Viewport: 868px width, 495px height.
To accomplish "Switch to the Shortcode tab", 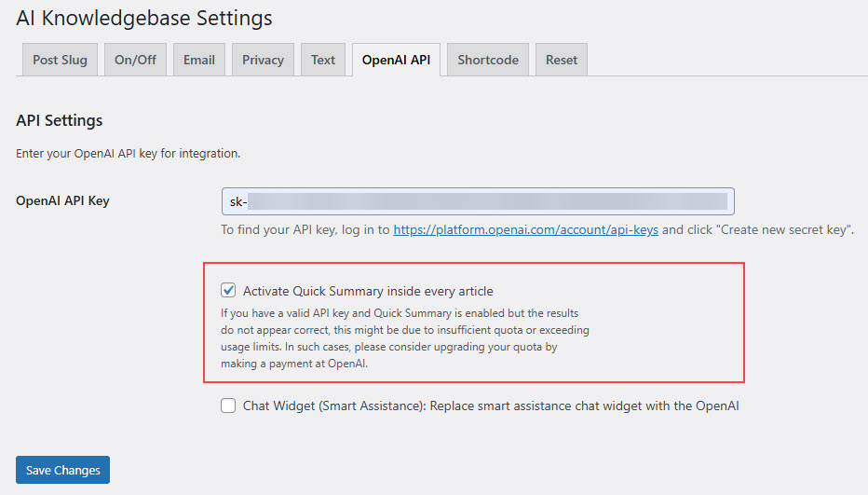I will (x=488, y=60).
